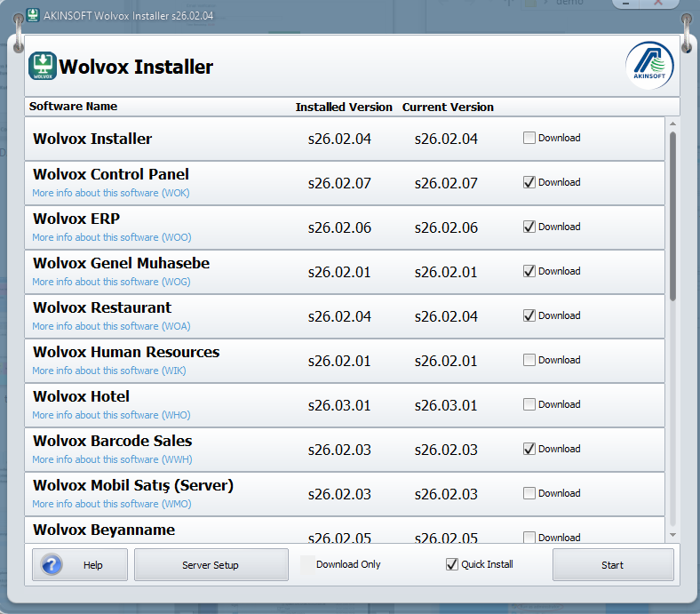Tick Download box for Wolvox Hotel
Screen dimensions: 700x614
pyautogui.click(x=529, y=404)
